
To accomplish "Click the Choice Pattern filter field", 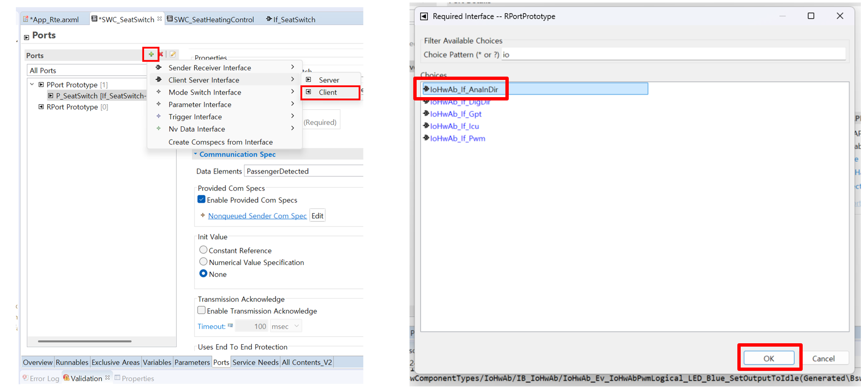I will click(x=672, y=54).
